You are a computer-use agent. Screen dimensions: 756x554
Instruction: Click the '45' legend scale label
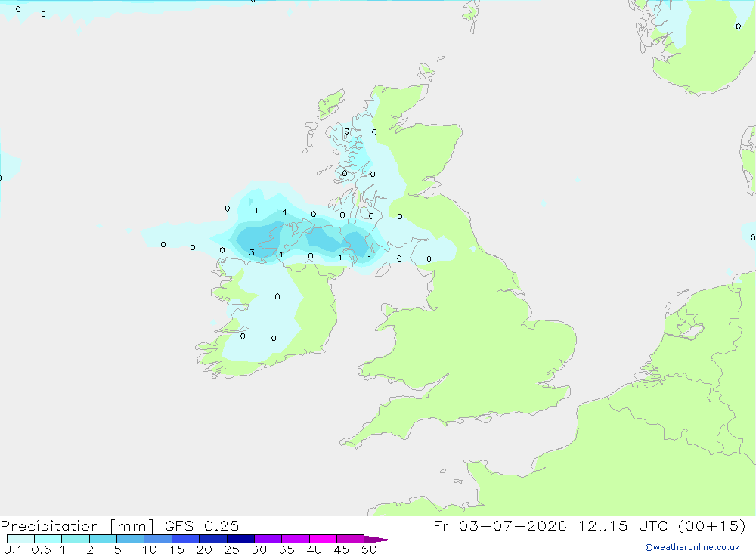click(342, 549)
